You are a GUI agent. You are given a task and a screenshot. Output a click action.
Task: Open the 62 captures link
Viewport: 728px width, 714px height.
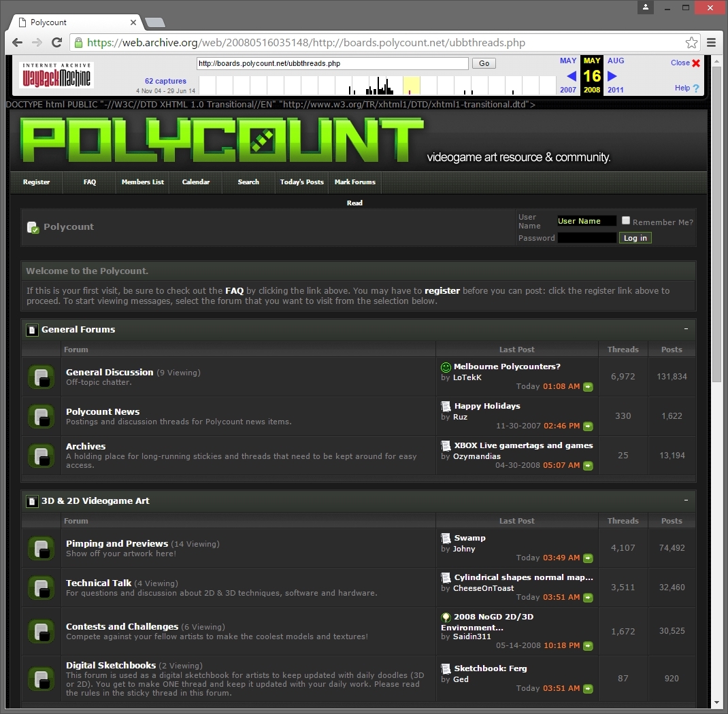coord(165,81)
